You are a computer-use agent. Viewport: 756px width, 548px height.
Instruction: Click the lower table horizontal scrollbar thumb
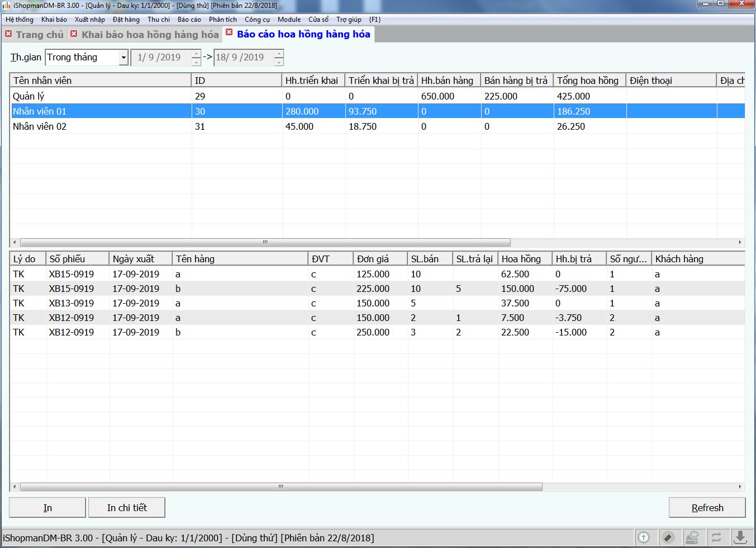click(281, 487)
